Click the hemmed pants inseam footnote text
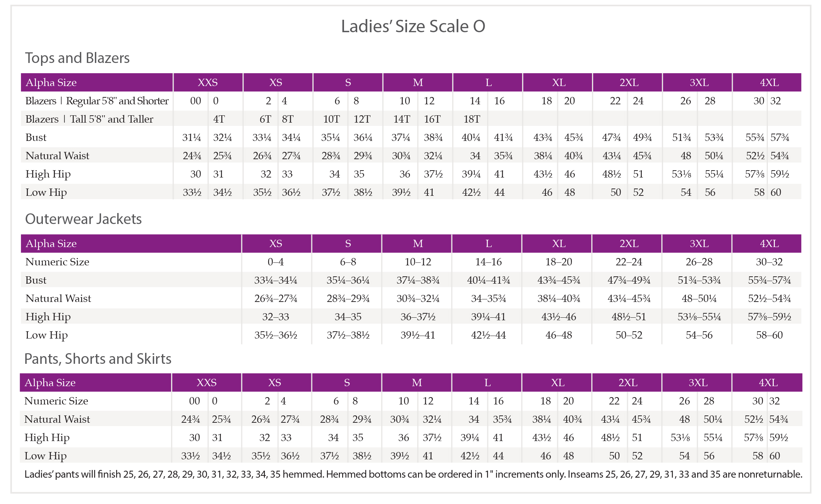This screenshot has height=504, width=821. point(413,474)
